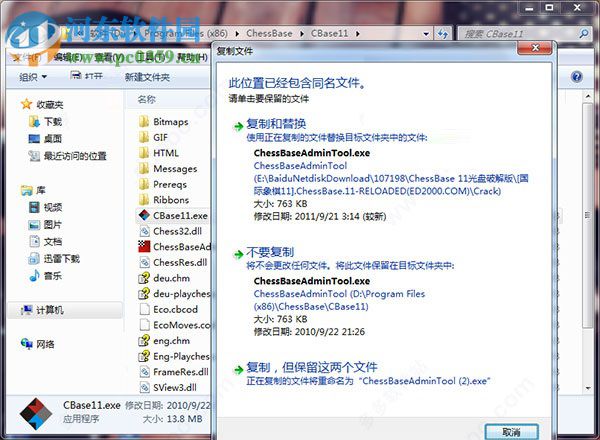Open the 帮助(H) menu
Viewport: 600px width, 440px height.
point(192,57)
